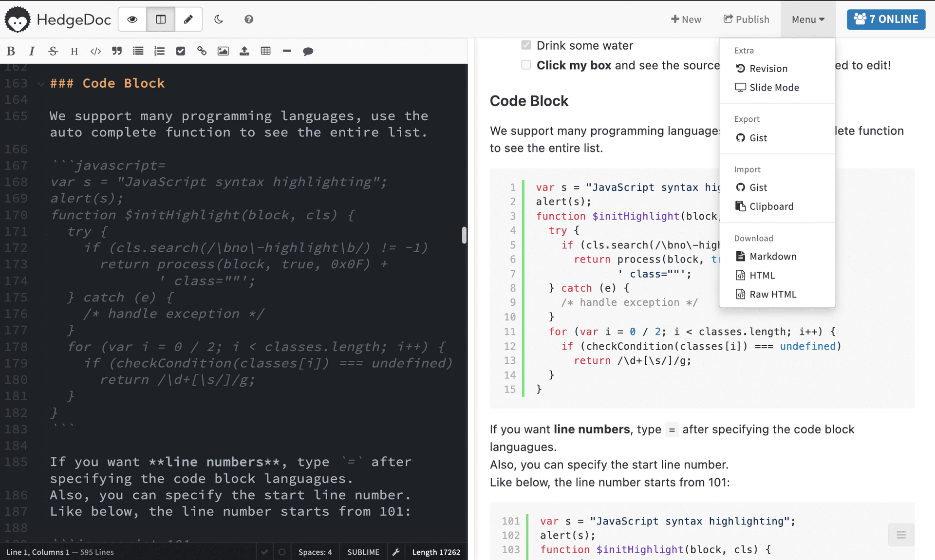This screenshot has height=560, width=935.
Task: Open the Revision history option
Action: click(768, 68)
